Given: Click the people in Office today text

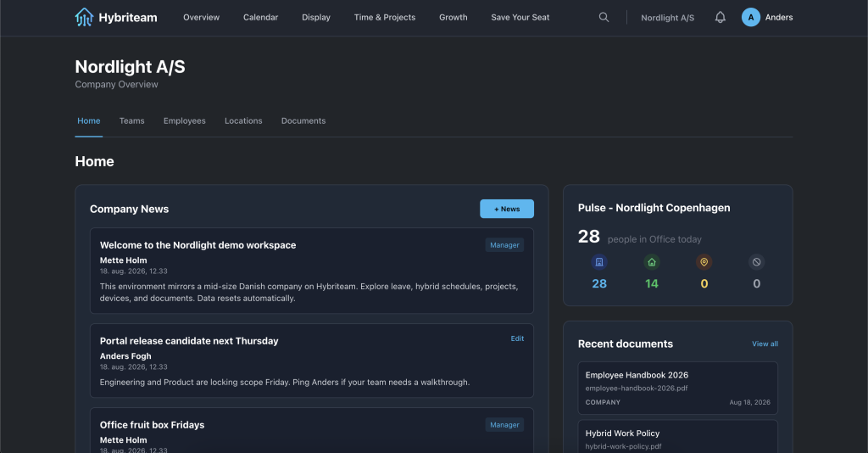Looking at the screenshot, I should coord(654,239).
